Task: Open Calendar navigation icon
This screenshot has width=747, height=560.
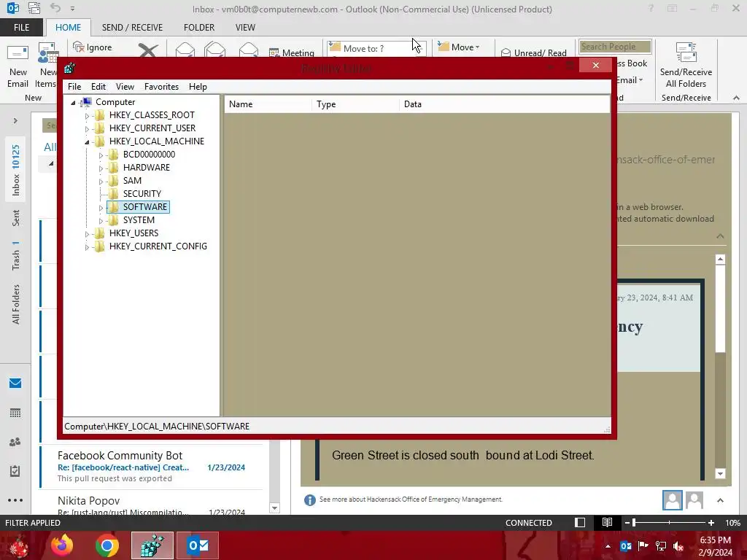Action: (15, 413)
